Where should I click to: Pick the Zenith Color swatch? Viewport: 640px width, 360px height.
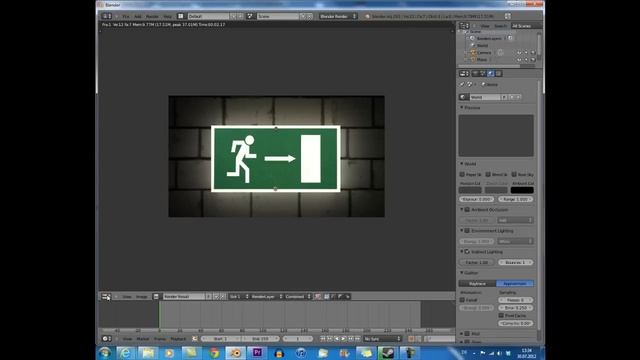(496, 190)
